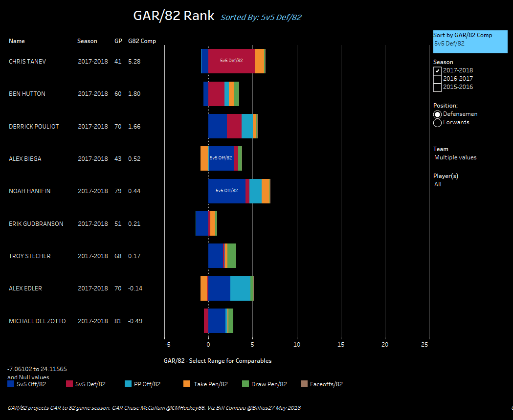Uncheck the 2017-2018 season checkbox
Viewport: 513px width, 420px height.
[437, 70]
